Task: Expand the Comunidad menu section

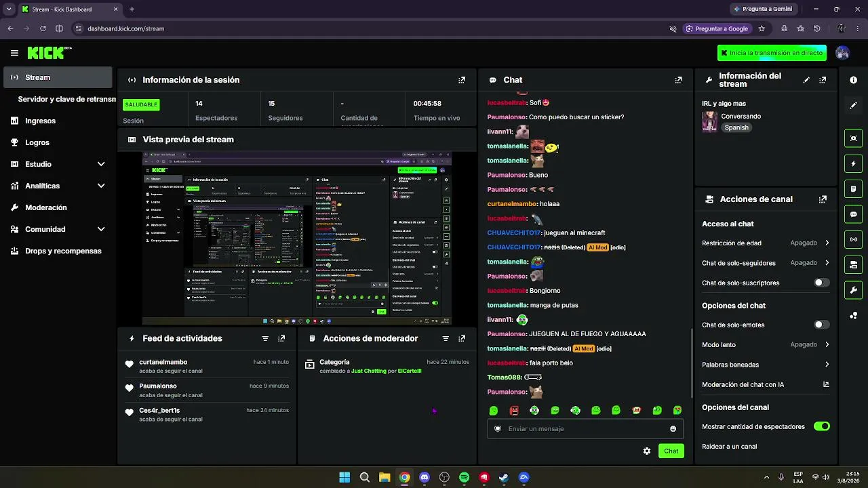Action: point(58,229)
